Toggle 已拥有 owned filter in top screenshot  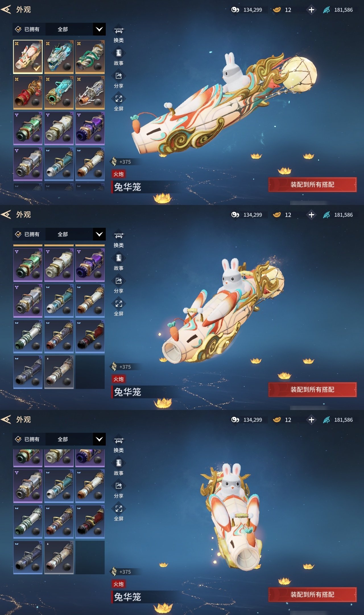point(27,29)
